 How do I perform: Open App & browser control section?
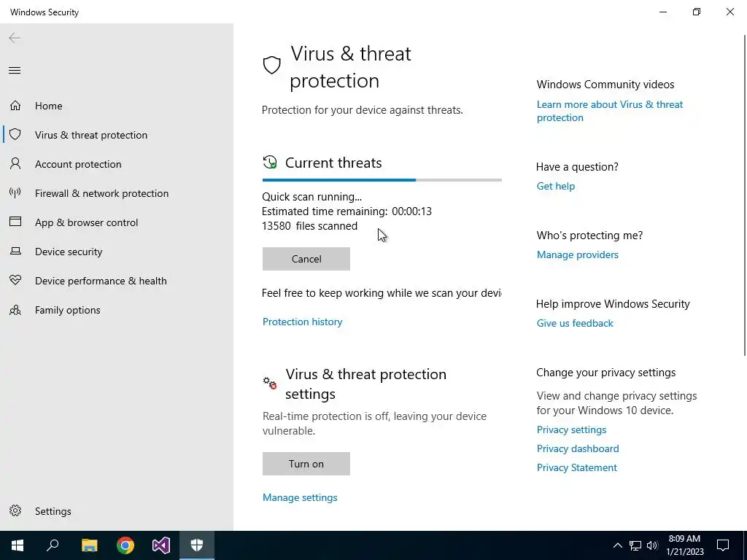click(117, 222)
